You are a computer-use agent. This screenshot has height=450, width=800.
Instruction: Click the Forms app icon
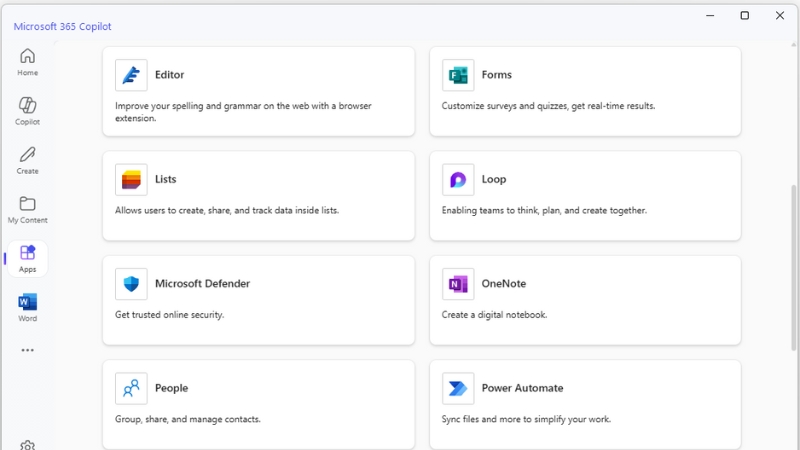tap(458, 75)
